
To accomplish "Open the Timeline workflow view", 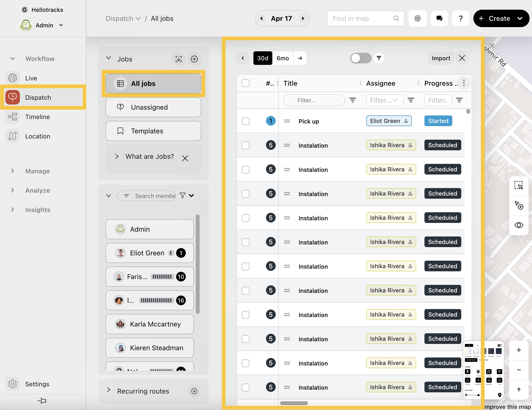I will [x=37, y=117].
